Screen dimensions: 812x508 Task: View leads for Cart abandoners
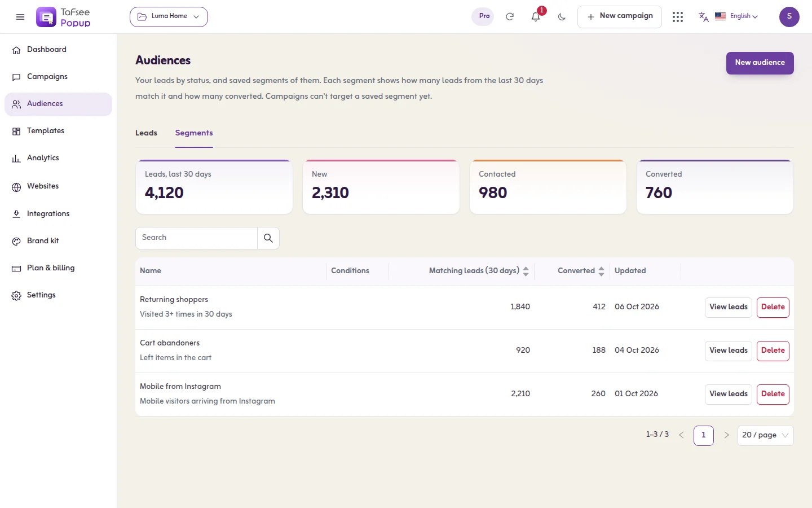pos(728,351)
